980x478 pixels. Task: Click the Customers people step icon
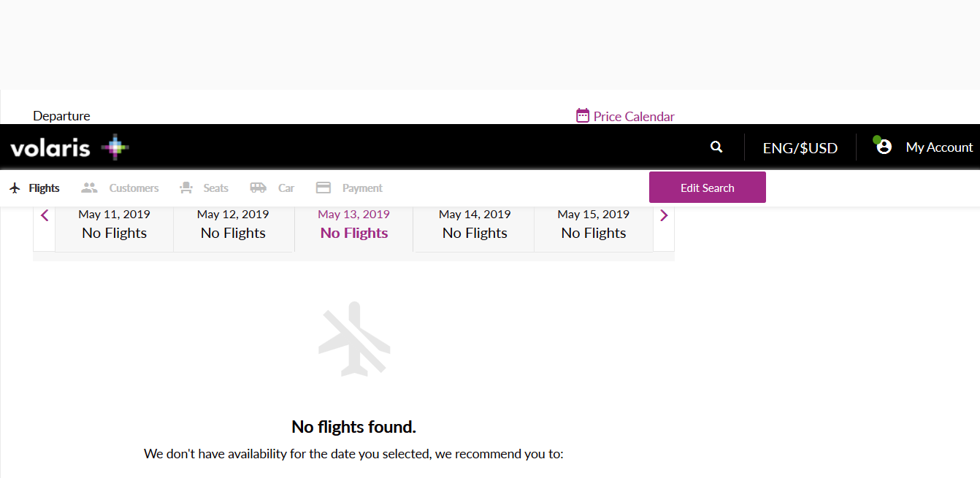89,188
